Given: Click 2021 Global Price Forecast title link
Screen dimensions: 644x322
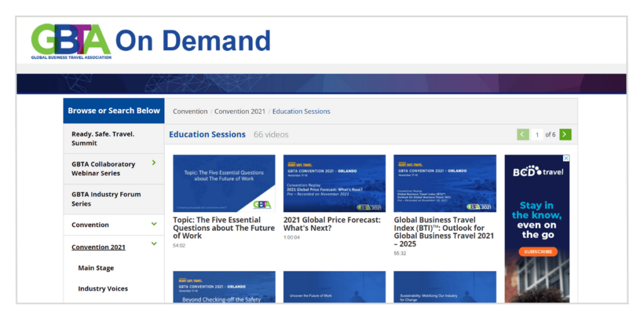Looking at the screenshot, I should click(331, 224).
